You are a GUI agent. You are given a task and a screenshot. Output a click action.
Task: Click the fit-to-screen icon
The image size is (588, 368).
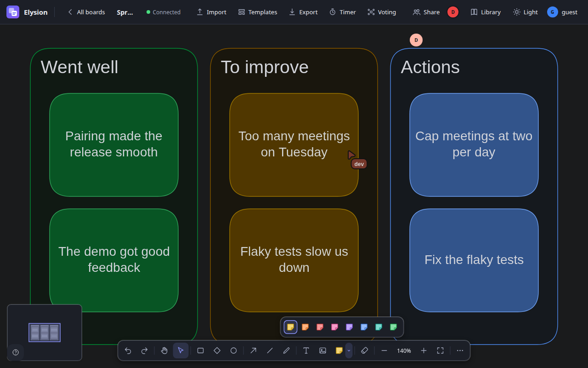point(440,351)
